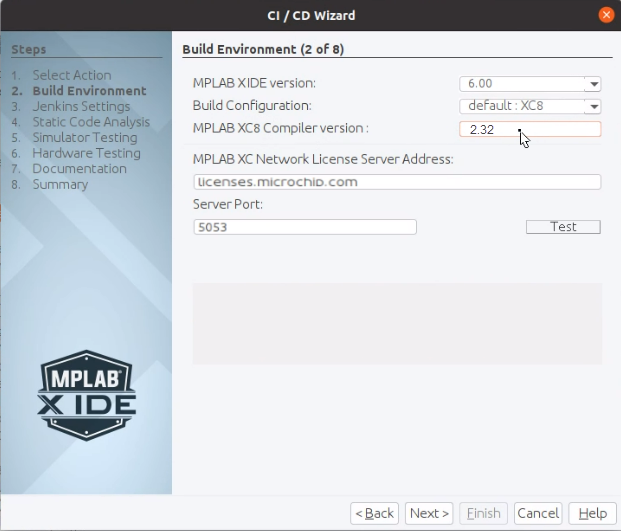Click the Server Port input field

[305, 227]
